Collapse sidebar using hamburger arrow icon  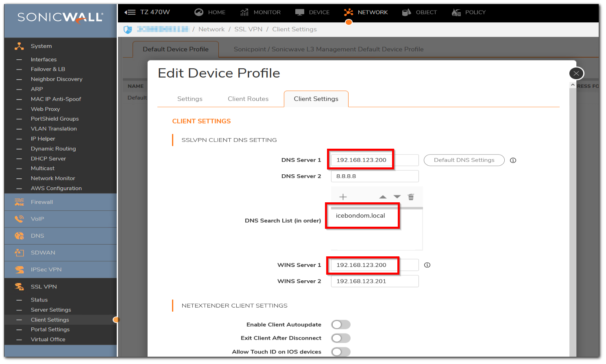(x=130, y=12)
